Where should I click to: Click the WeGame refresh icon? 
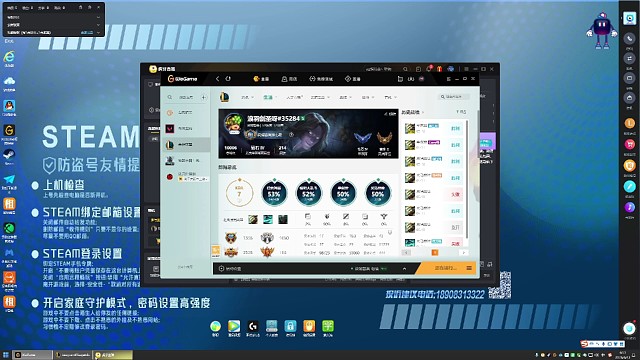[228, 79]
